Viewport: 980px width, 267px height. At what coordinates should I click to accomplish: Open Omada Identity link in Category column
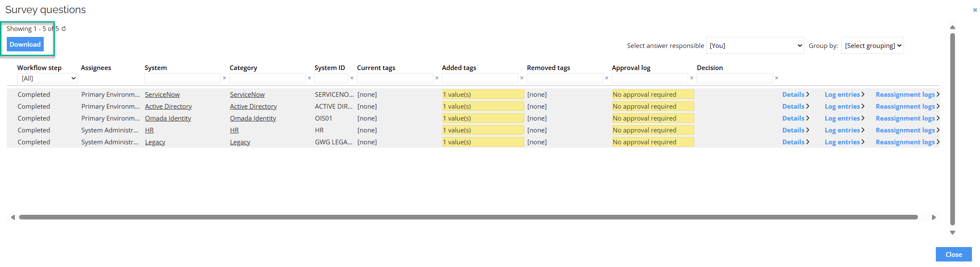(x=253, y=118)
